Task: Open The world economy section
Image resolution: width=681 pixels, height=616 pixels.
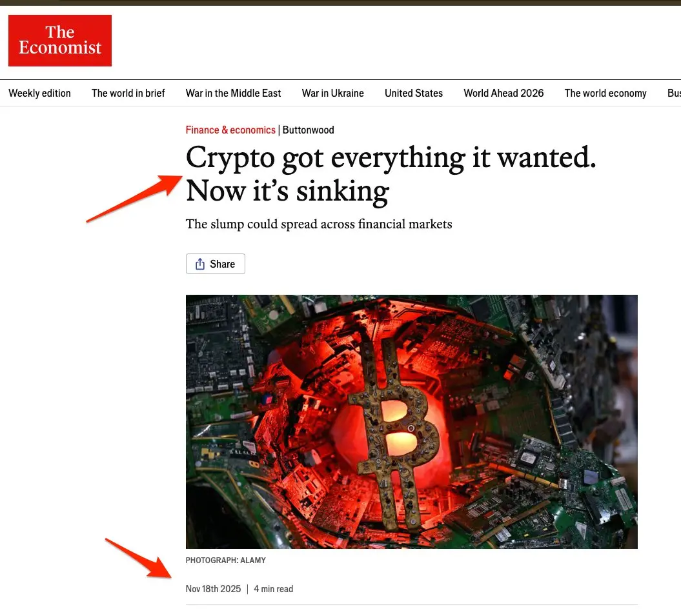Action: point(605,94)
